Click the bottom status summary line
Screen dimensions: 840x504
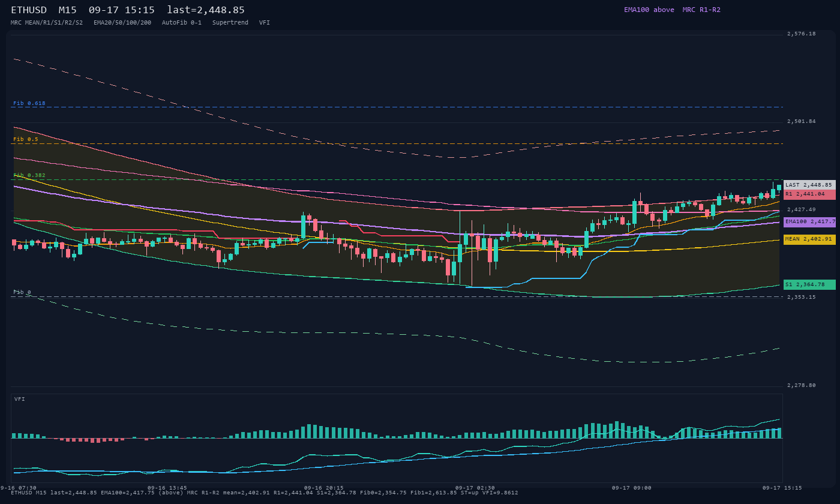[x=265, y=493]
